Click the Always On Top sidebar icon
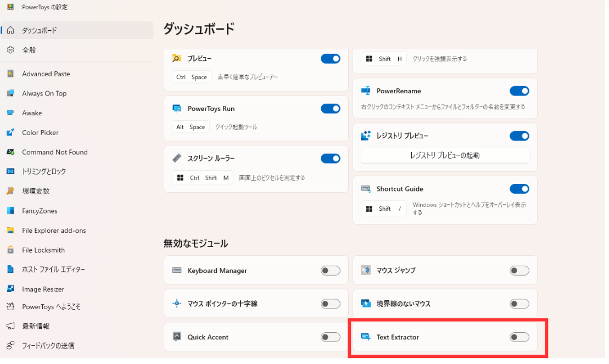This screenshot has width=609, height=364. pyautogui.click(x=10, y=93)
